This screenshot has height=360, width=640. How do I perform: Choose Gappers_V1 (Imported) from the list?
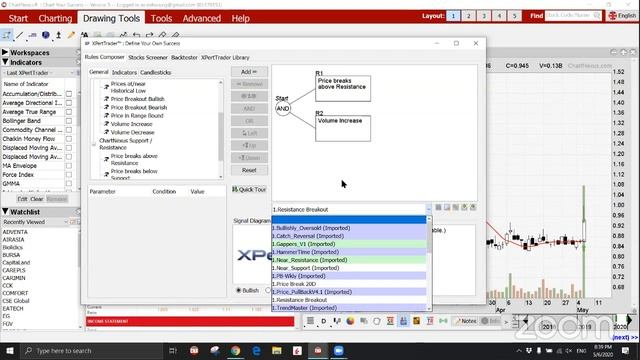point(349,244)
